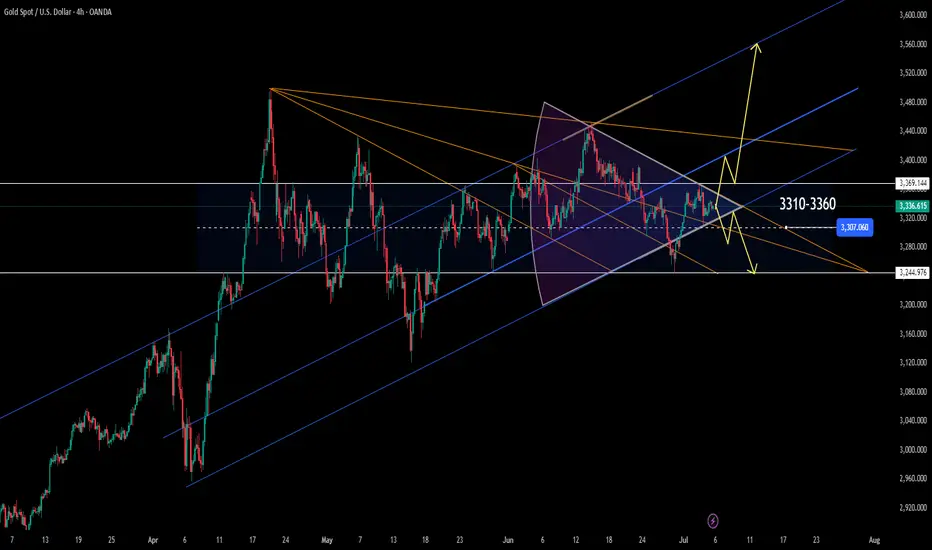
Task: Click 3,120.000 on the price axis
Action: pos(913,362)
